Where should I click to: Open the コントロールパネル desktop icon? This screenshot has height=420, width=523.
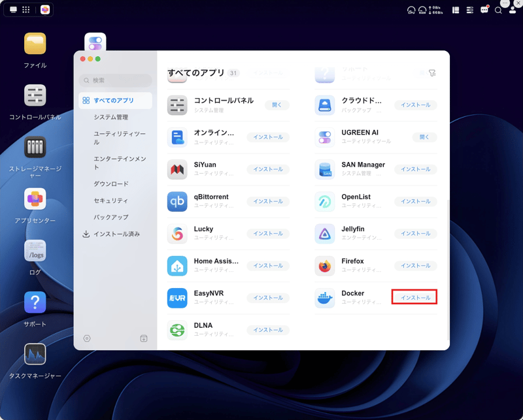pyautogui.click(x=35, y=95)
